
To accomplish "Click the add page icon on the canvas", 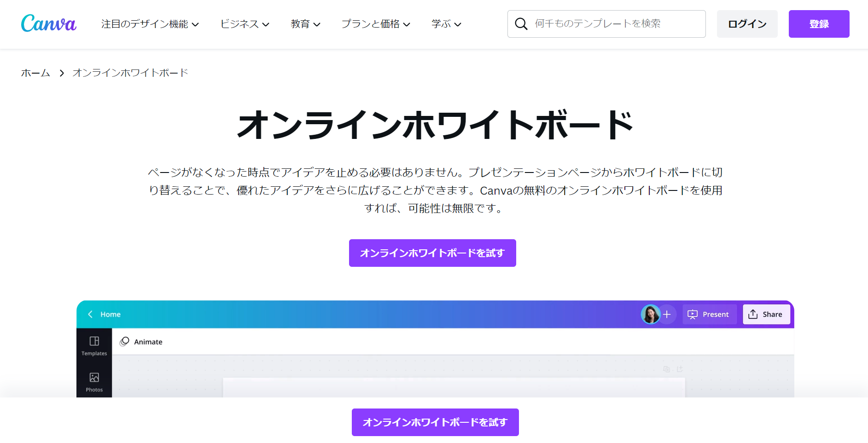I will click(680, 369).
